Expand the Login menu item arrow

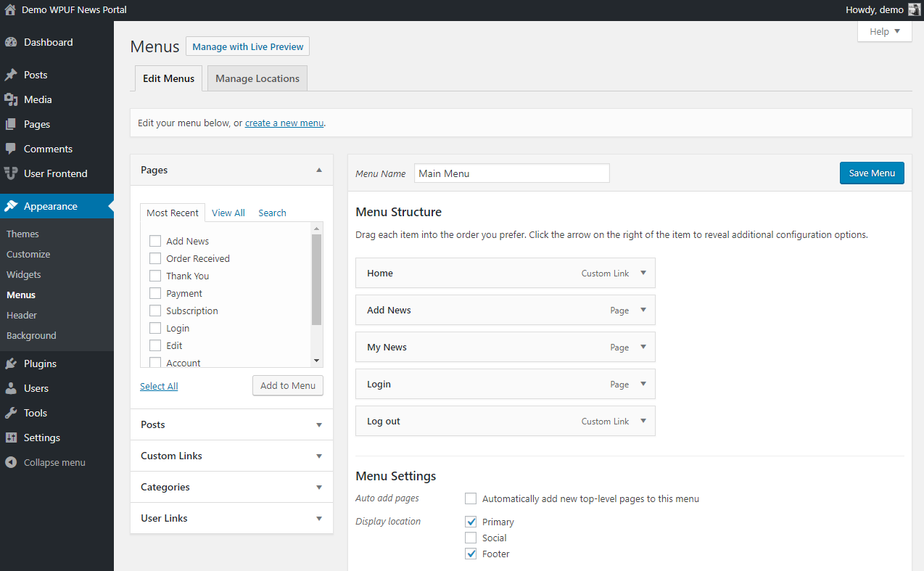643,384
